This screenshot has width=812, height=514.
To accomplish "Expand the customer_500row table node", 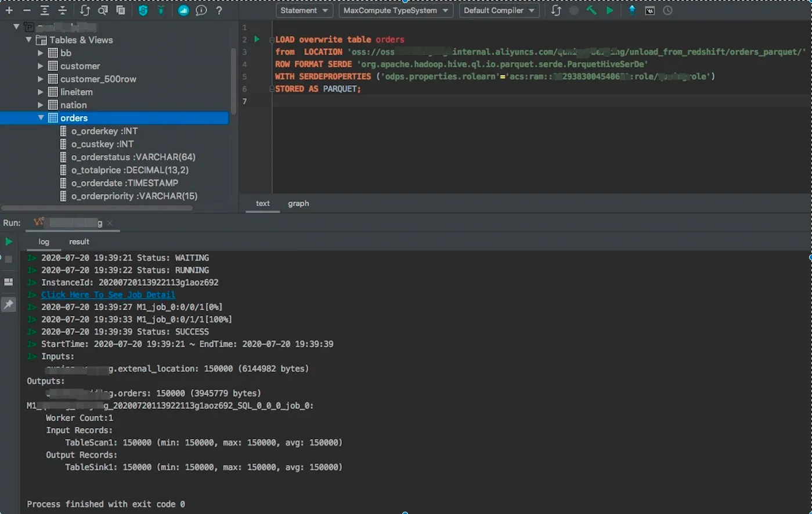I will (41, 79).
